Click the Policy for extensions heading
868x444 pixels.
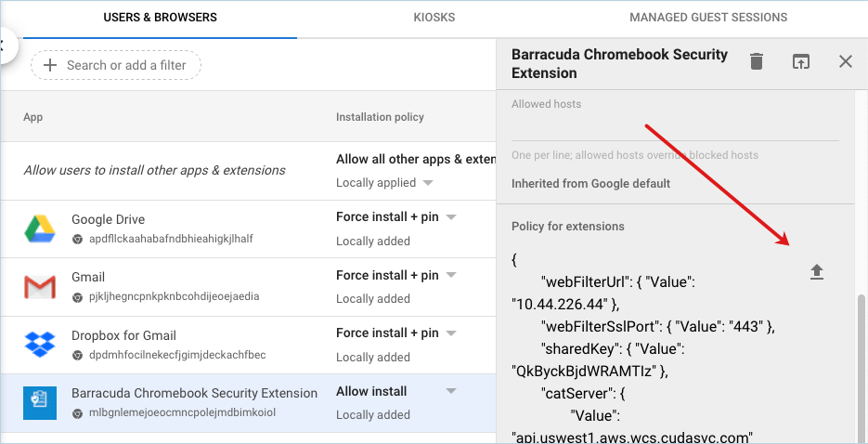click(568, 227)
